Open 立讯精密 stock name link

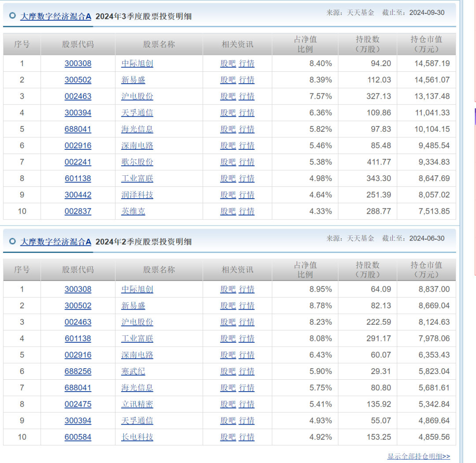coord(137,404)
